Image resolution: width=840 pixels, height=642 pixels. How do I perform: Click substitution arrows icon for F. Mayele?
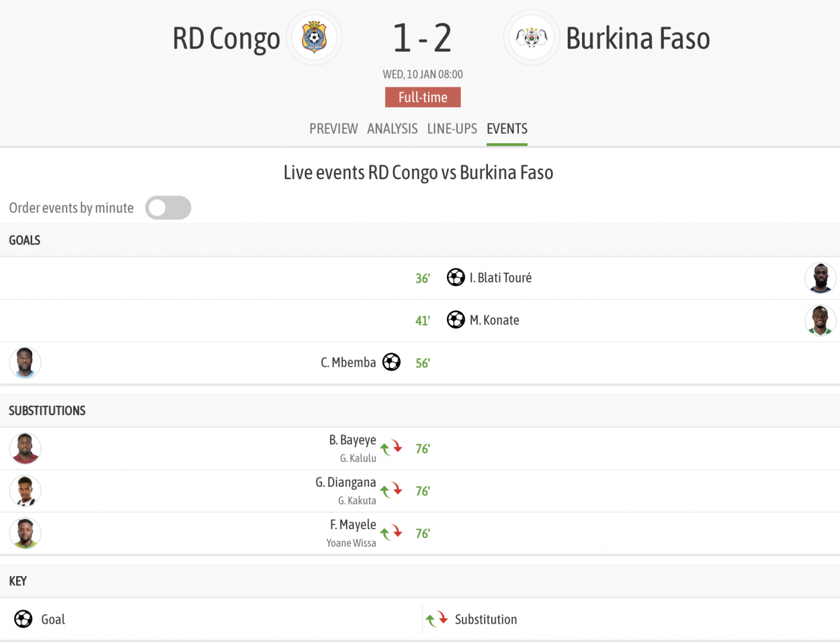click(x=391, y=533)
